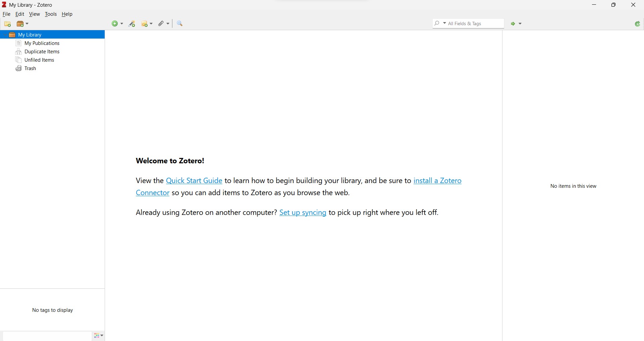This screenshot has height=341, width=644.
Task: Click the New Note icon
Action: (145, 24)
